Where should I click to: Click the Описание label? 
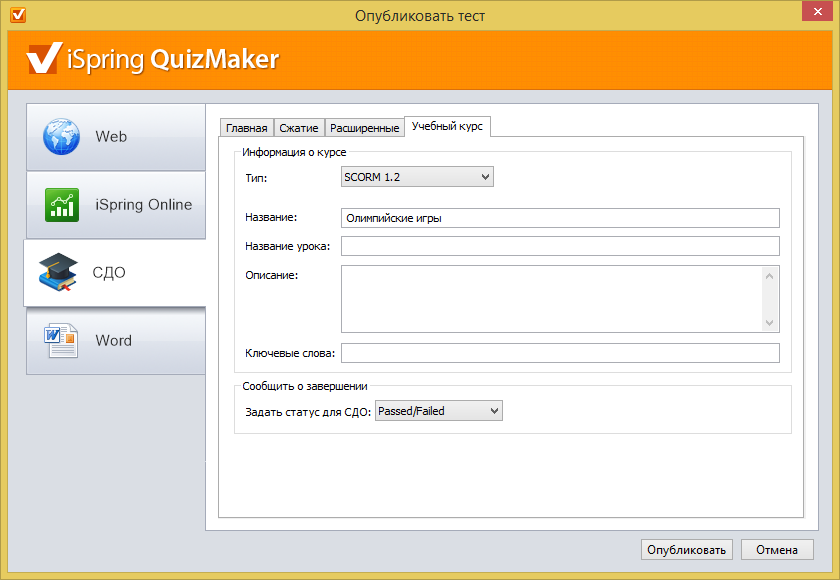pos(272,275)
